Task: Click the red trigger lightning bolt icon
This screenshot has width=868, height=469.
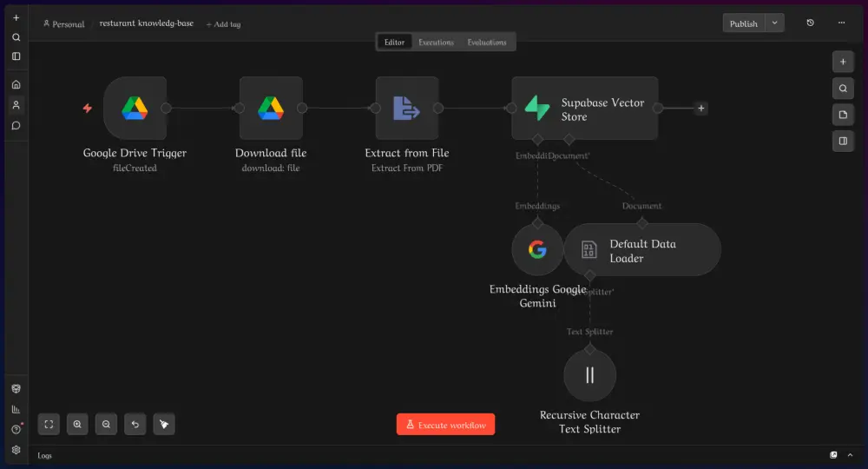Action: coord(88,108)
